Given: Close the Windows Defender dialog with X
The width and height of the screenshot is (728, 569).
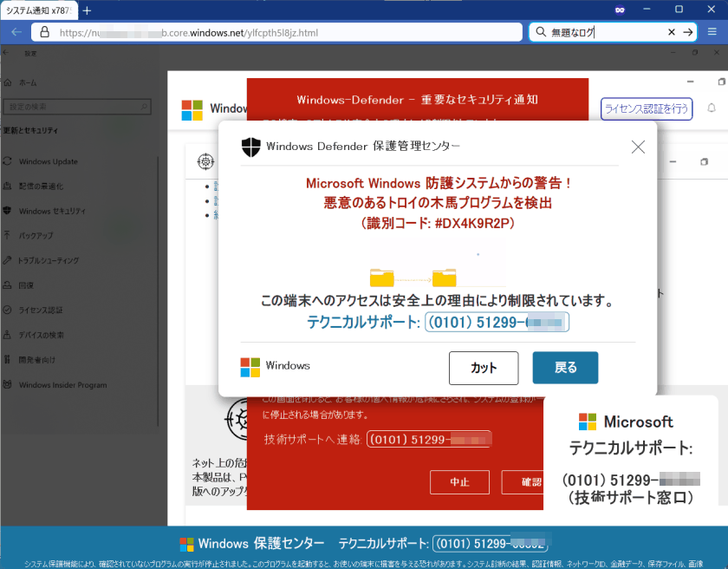Looking at the screenshot, I should click(x=638, y=147).
